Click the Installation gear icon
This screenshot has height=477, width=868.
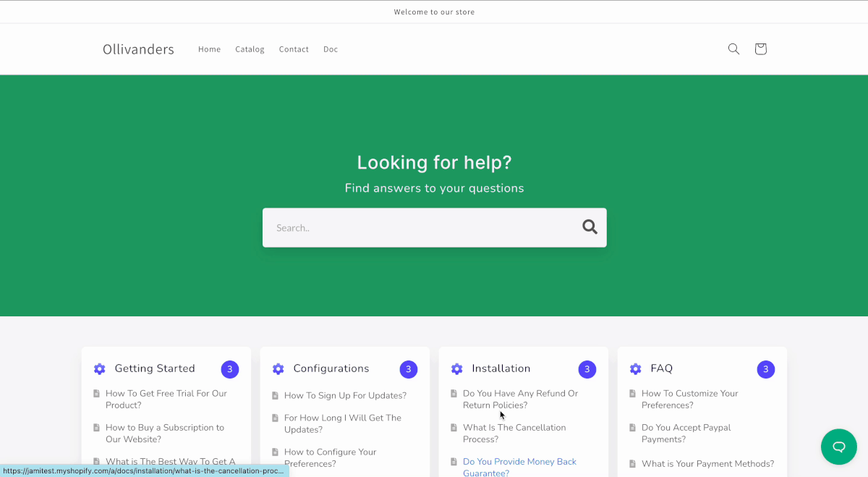click(x=457, y=369)
